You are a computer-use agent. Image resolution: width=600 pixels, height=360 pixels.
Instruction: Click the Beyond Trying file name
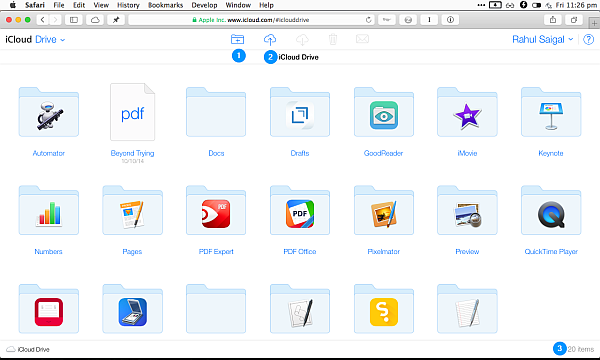(132, 153)
